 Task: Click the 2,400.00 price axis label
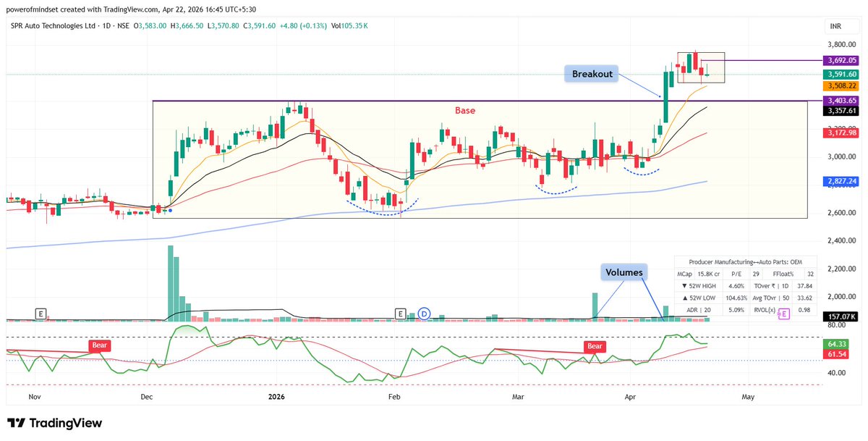(843, 240)
